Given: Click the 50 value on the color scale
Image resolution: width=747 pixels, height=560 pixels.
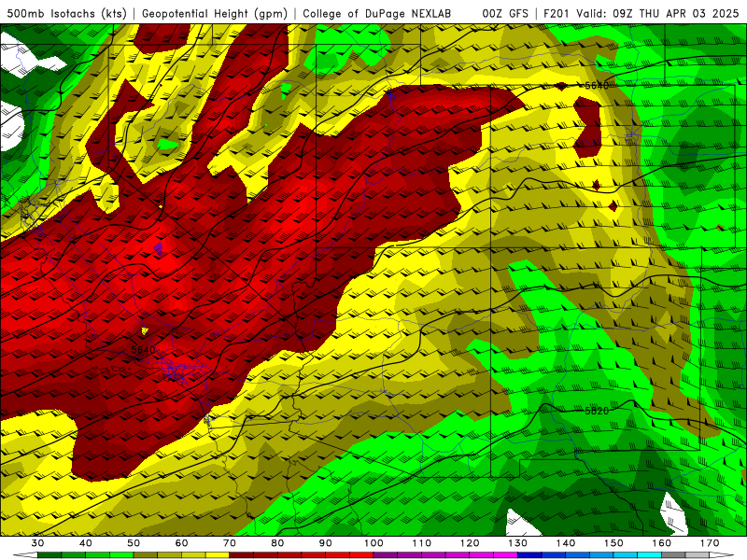Looking at the screenshot, I should coord(134,543).
